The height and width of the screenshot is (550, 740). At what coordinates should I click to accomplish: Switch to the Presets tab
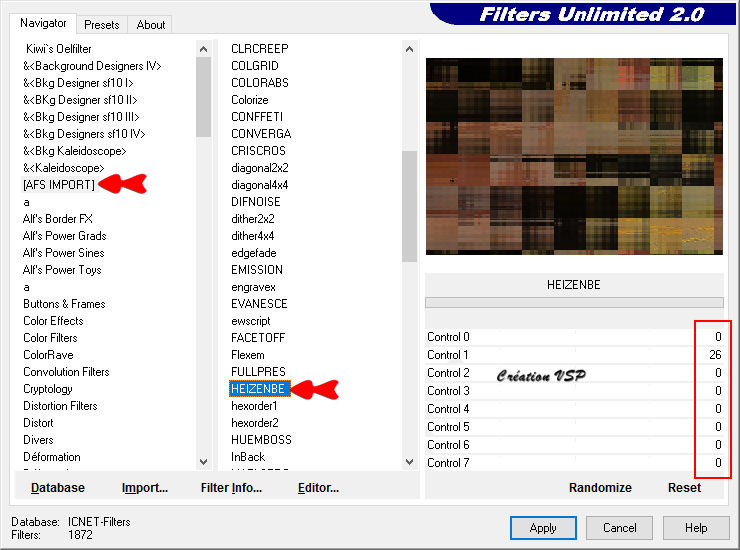101,25
